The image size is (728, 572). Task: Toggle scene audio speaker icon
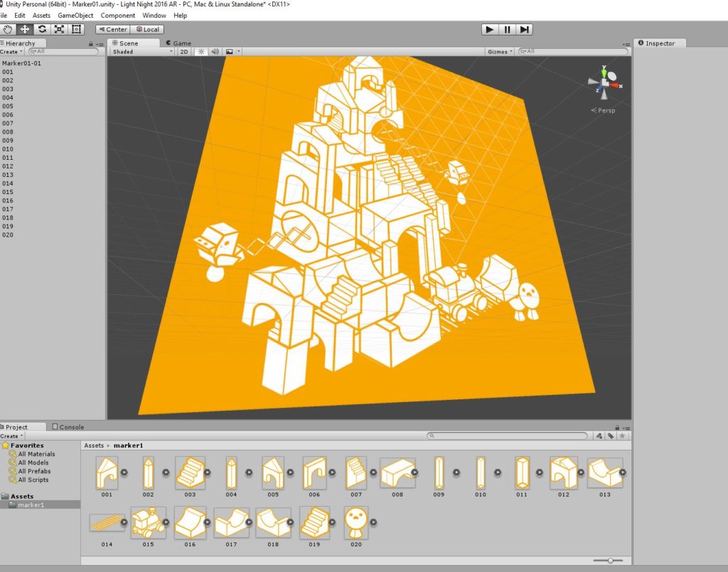(215, 51)
